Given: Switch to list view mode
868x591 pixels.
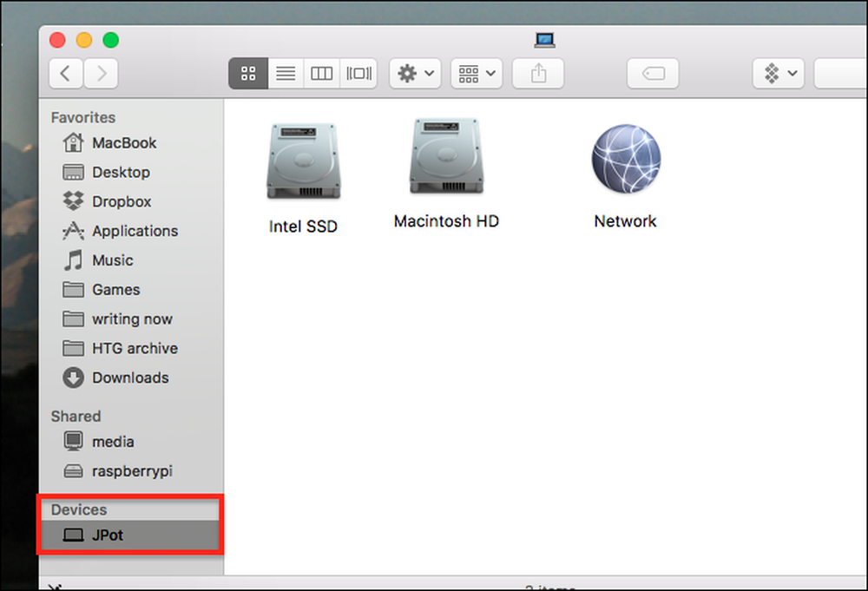Looking at the screenshot, I should [286, 74].
